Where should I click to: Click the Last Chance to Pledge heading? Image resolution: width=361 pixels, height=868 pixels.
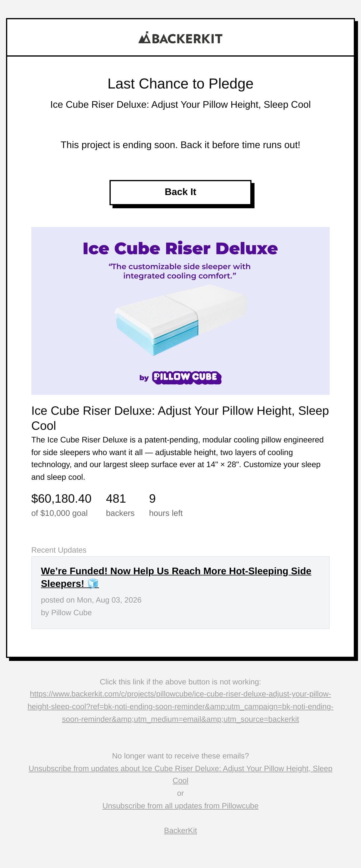180,84
